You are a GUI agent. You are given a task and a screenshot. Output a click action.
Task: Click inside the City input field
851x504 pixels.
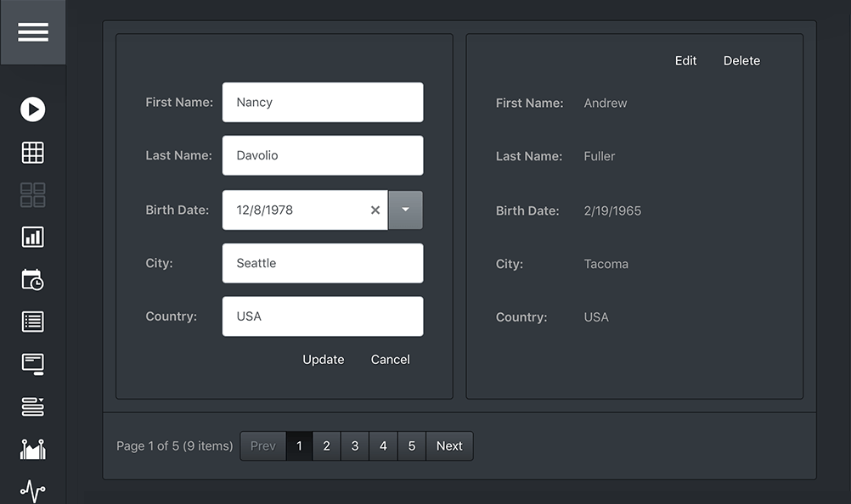point(323,263)
